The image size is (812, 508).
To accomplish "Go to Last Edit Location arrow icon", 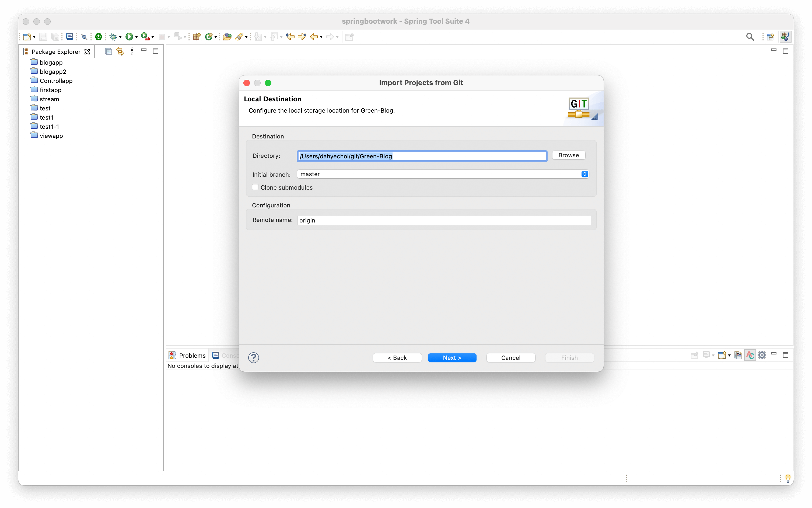I will click(x=290, y=37).
